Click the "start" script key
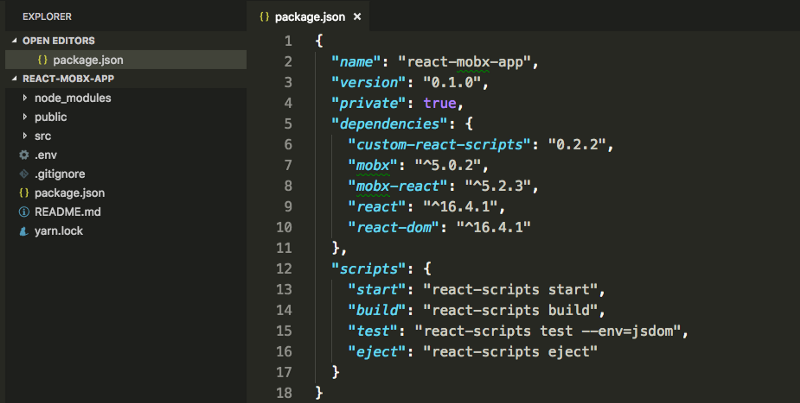Image resolution: width=800 pixels, height=403 pixels. (377, 290)
